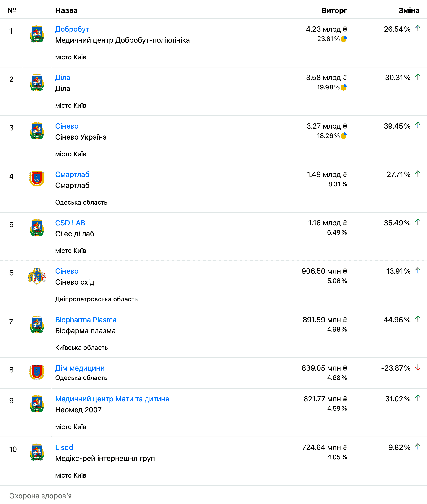Click the pie chart icon next to 18.26%
Image resolution: width=427 pixels, height=504 pixels.
point(344,136)
